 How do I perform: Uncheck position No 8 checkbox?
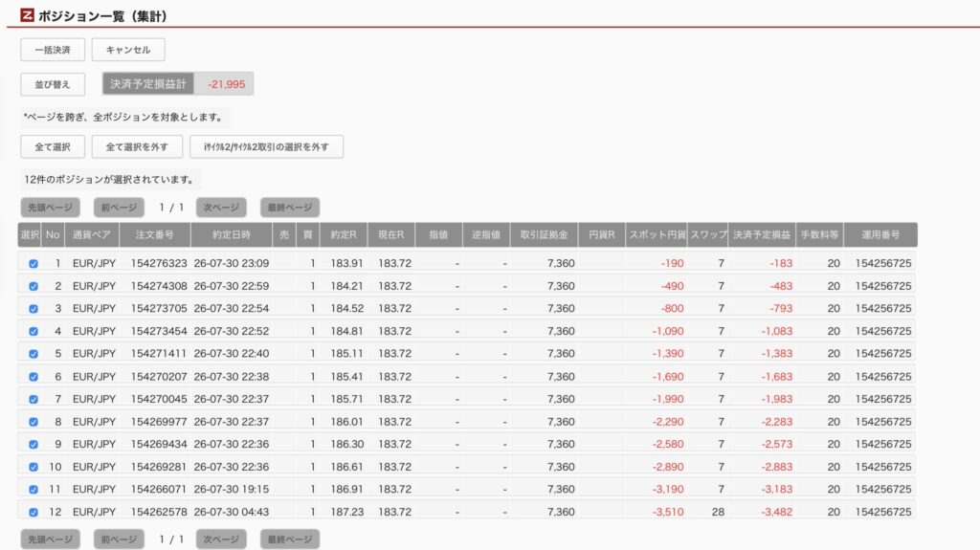pos(33,422)
